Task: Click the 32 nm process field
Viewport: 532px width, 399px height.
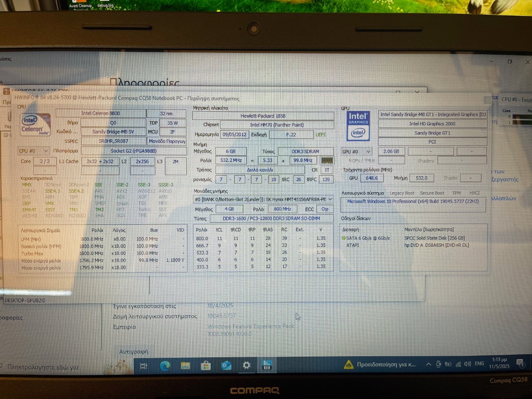Action: pyautogui.click(x=166, y=113)
